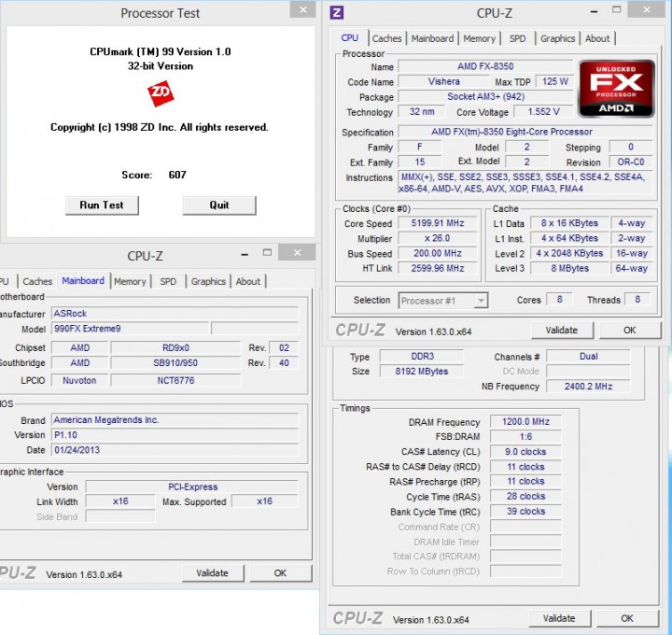672x635 pixels.
Task: Open the Processor #1 selection dropdown
Action: point(481,301)
